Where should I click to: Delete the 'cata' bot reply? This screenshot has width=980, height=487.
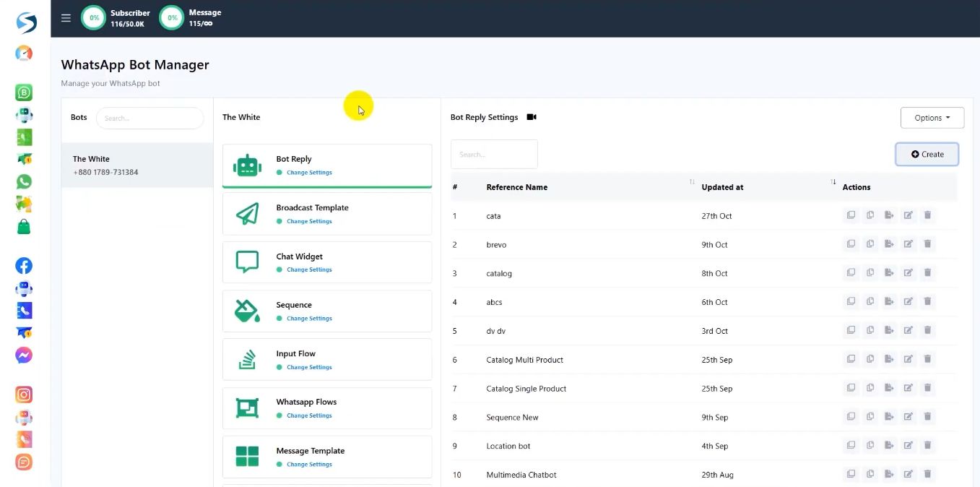tap(927, 215)
